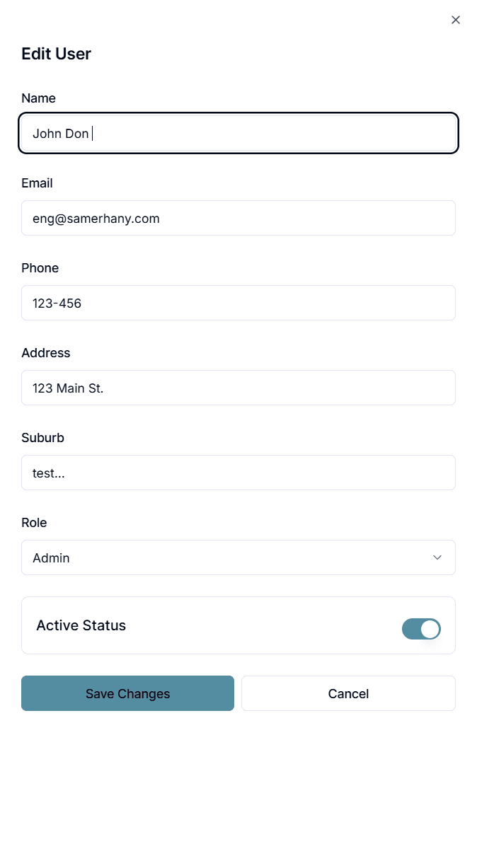The image size is (477, 868).
Task: Open the Role dropdown showing Admin
Action: tap(238, 557)
